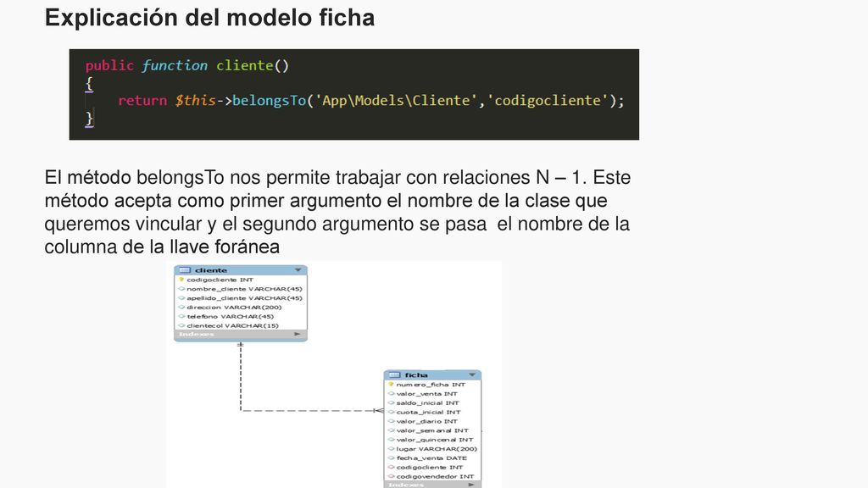Click the 'codigocliente' string argument in the code
868x488 pixels.
[548, 101]
